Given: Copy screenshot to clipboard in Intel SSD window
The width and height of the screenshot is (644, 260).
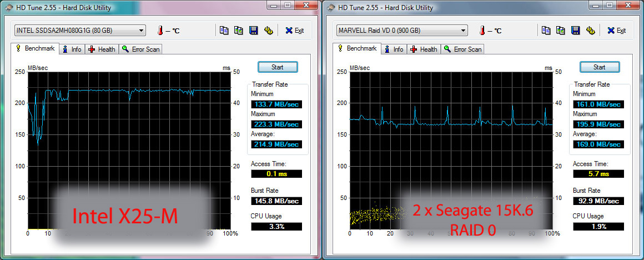Looking at the screenshot, I should pyautogui.click(x=238, y=31).
